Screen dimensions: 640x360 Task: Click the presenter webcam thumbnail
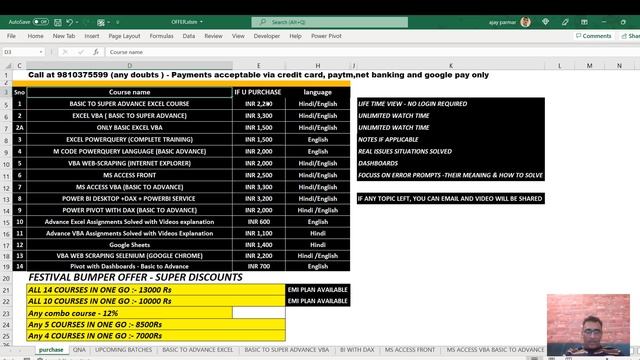(588, 325)
